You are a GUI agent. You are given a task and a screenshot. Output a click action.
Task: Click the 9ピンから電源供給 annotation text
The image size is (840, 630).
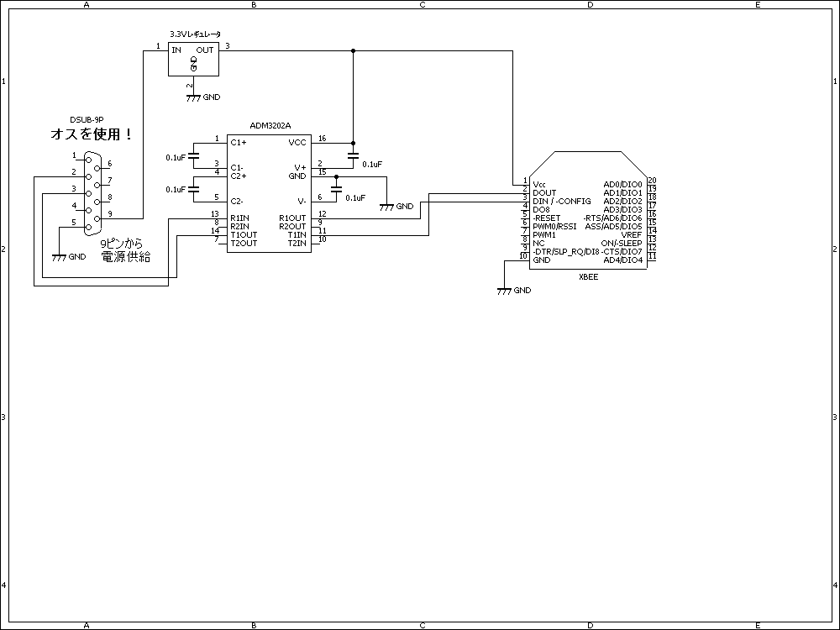coord(125,250)
